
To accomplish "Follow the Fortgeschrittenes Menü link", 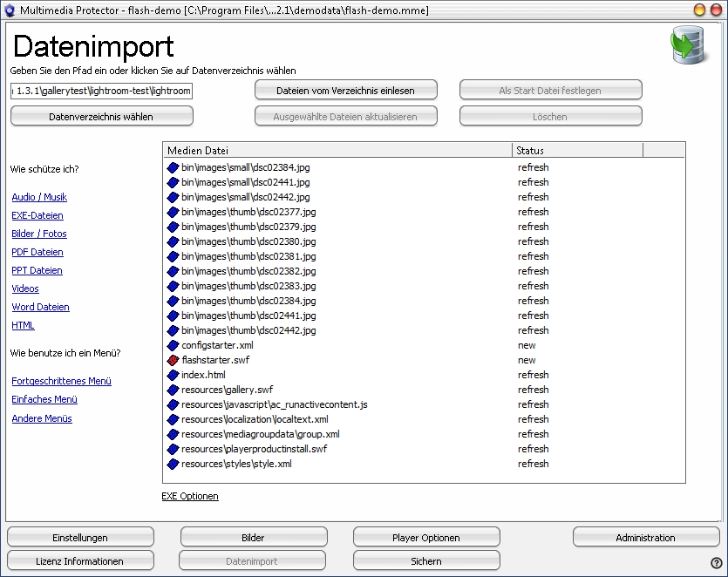I will pos(61,381).
